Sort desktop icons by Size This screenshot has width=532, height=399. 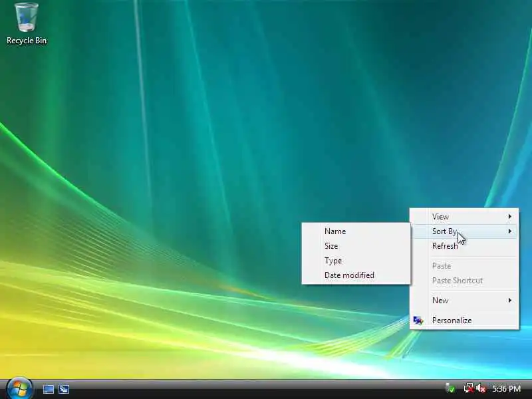356,246
